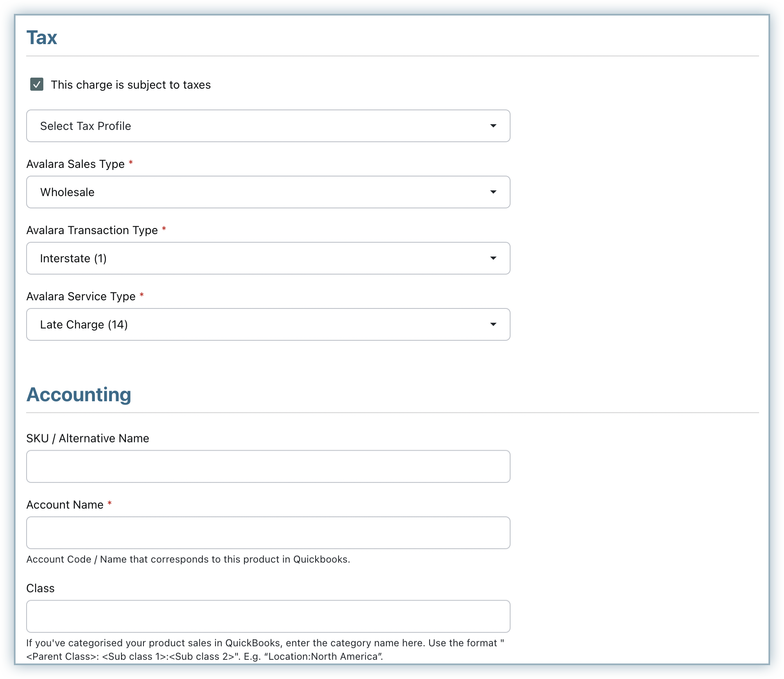The width and height of the screenshot is (784, 679).
Task: Click the arrow icon on Select Tax Profile
Action: [493, 126]
